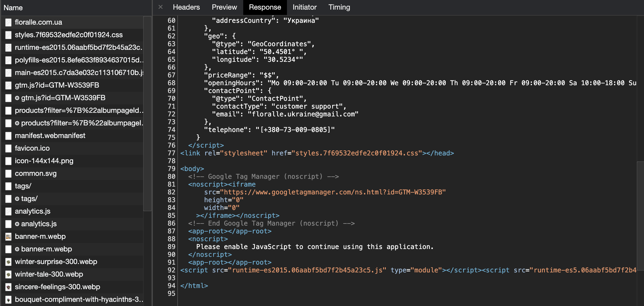Viewport: 644px width, 306px height.
Task: Click thumbnail icon of winter-surprise-300.webp
Action: coord(8,262)
